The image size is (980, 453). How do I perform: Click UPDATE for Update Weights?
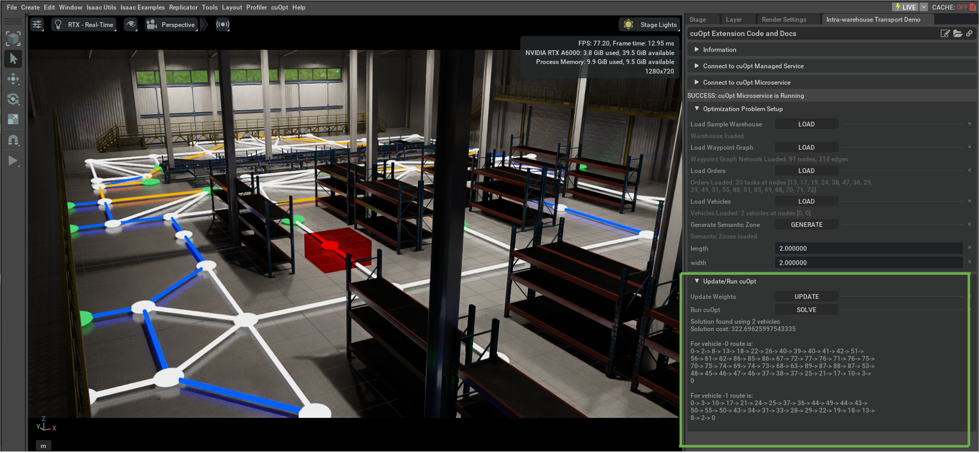[806, 297]
